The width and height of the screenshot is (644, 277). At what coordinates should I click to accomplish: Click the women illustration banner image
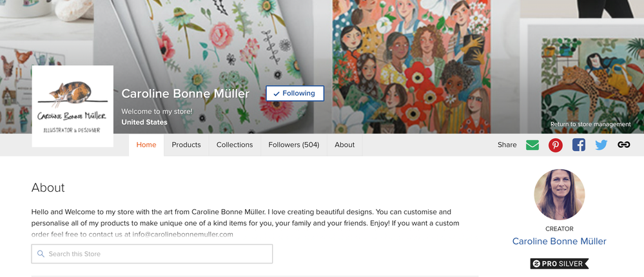(411, 67)
